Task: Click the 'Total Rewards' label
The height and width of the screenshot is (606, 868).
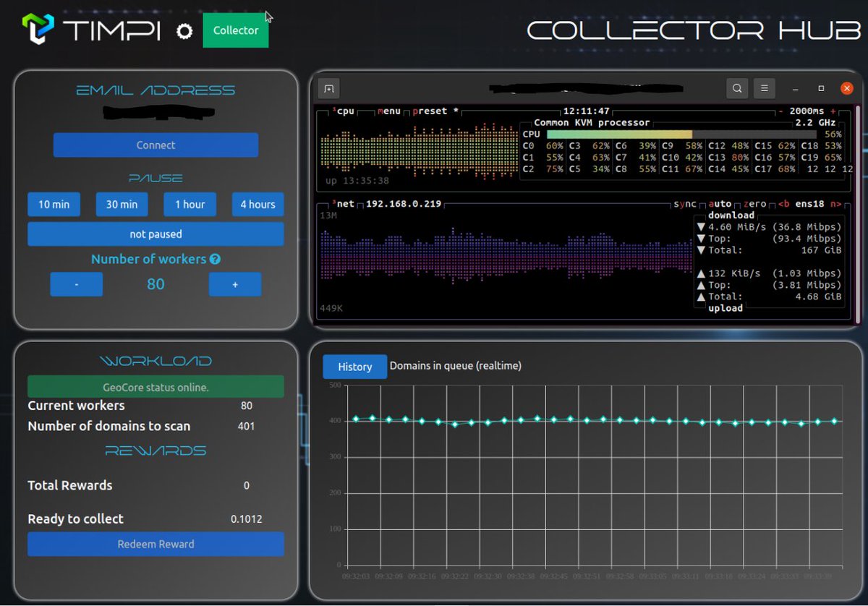Action: coord(70,485)
